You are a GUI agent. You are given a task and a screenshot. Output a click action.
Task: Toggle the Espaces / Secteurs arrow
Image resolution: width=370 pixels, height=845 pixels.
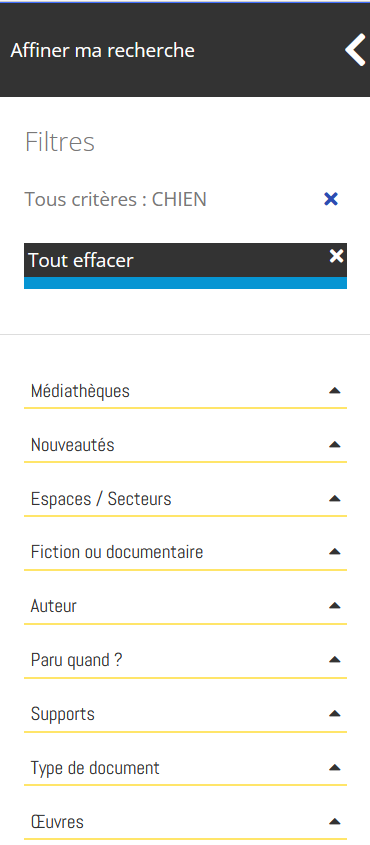click(334, 498)
